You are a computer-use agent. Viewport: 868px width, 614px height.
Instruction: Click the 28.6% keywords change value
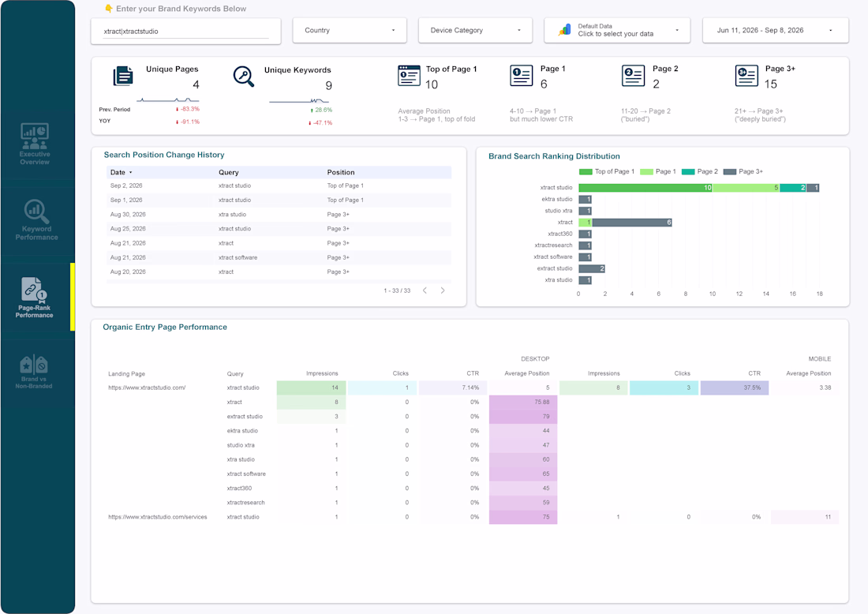coord(322,110)
